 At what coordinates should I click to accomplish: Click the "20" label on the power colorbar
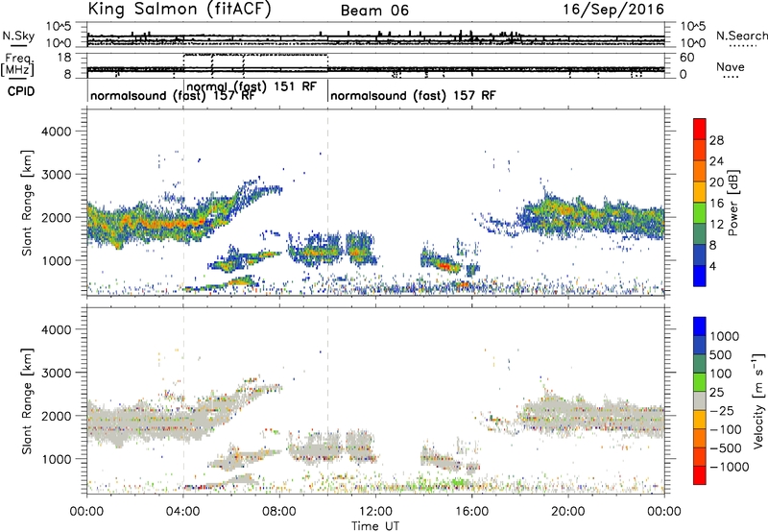click(716, 182)
